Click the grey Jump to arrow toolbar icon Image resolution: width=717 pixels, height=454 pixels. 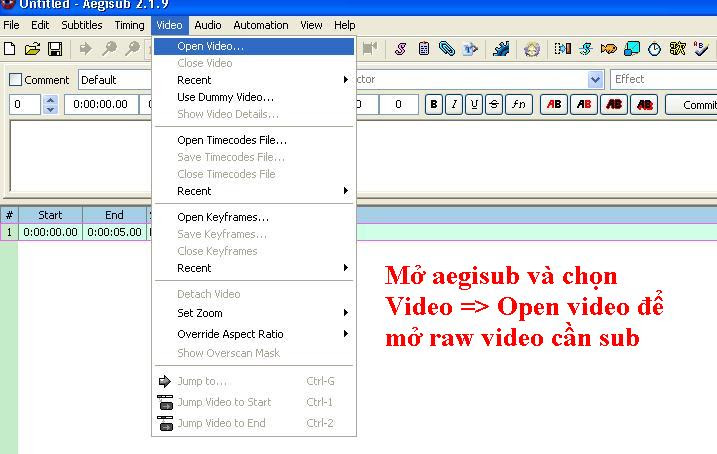point(86,48)
